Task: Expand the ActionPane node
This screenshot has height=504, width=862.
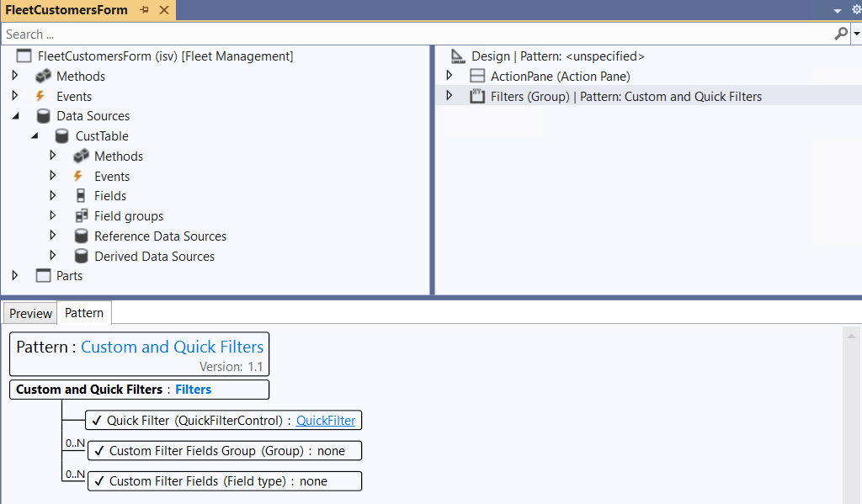Action: pyautogui.click(x=450, y=75)
